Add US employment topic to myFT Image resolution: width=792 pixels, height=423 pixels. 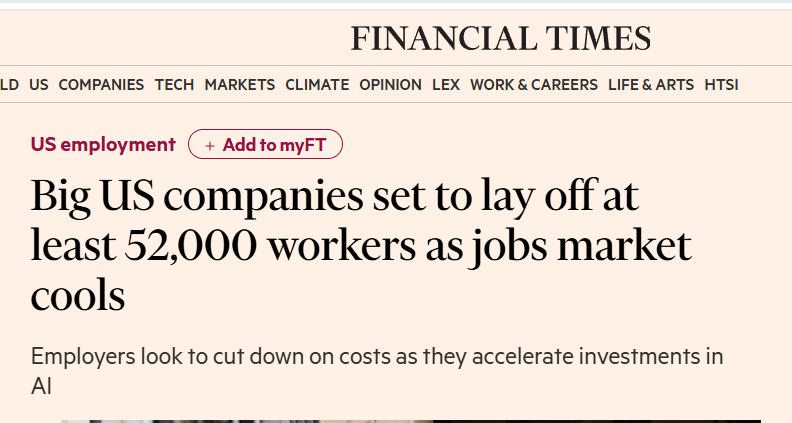pos(265,145)
